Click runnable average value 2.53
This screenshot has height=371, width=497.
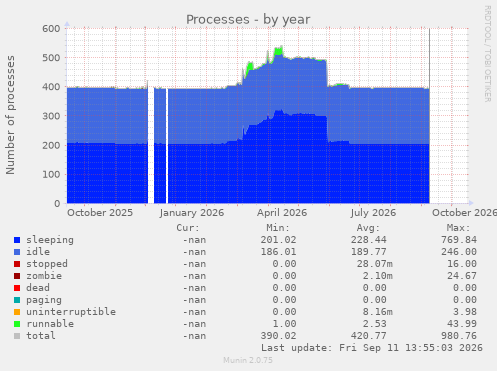coord(375,324)
